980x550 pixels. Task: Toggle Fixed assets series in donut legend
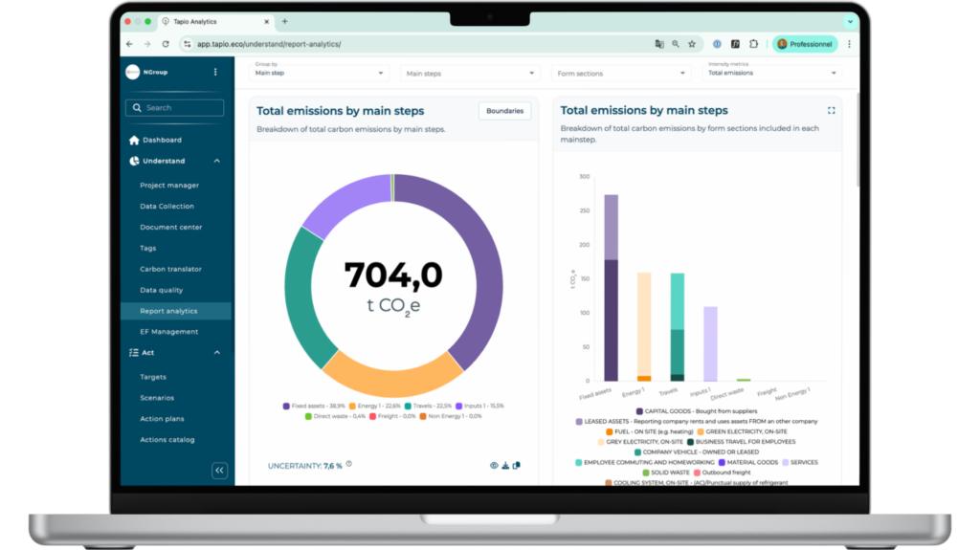pyautogui.click(x=316, y=406)
